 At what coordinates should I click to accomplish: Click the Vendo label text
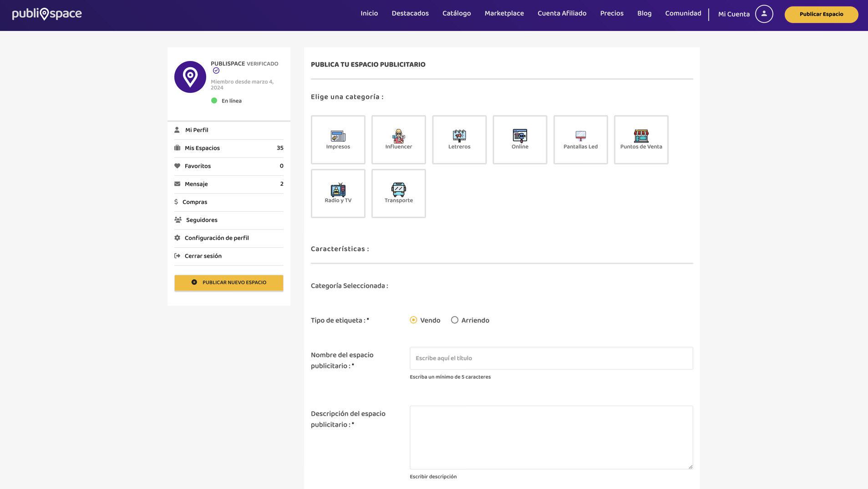430,320
